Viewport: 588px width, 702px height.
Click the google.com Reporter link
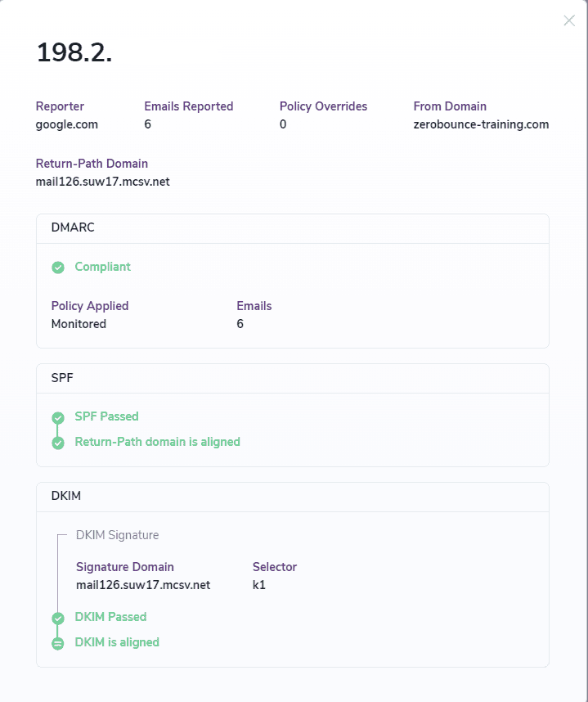coord(66,124)
